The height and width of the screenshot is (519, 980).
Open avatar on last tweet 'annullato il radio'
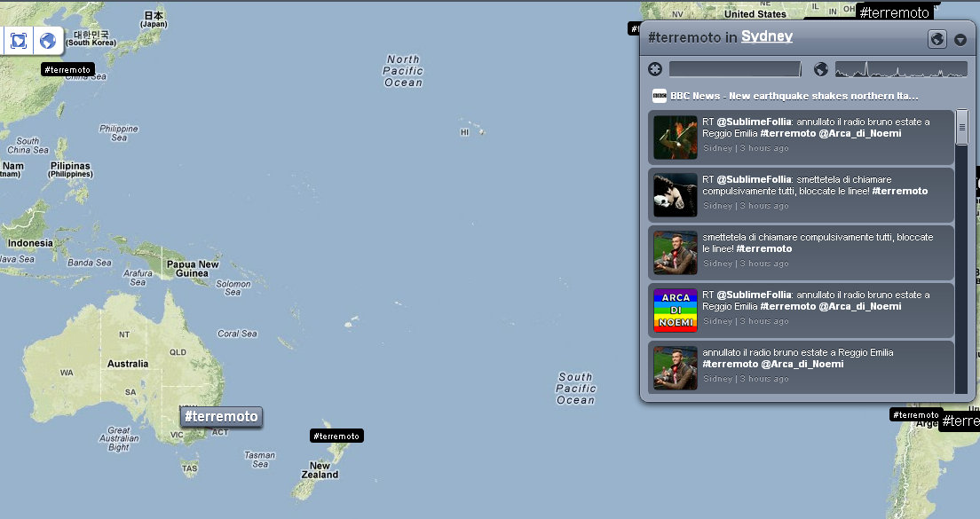point(675,368)
